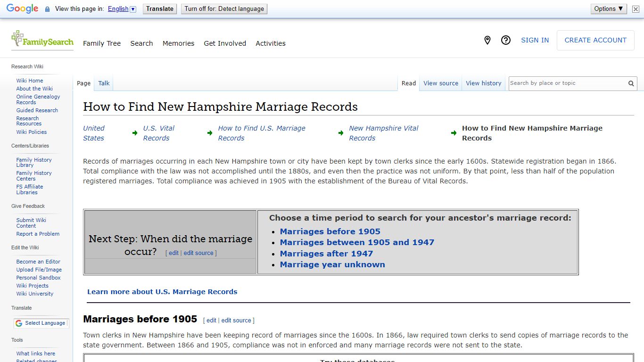The width and height of the screenshot is (644, 362).
Task: Click the secure padlock icon
Action: (x=47, y=9)
